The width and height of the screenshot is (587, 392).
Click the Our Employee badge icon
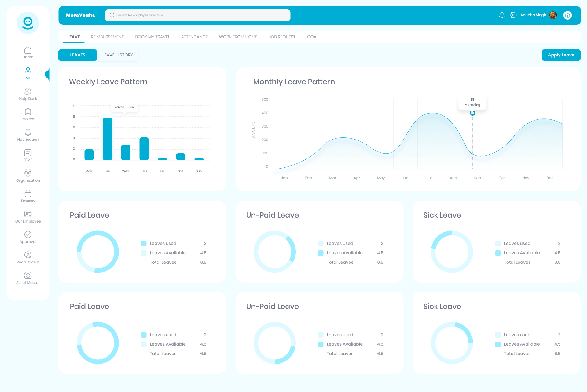coord(28,216)
